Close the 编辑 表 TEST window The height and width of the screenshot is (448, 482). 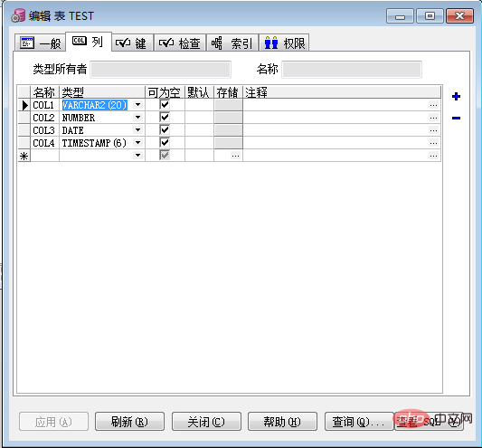coord(459,16)
